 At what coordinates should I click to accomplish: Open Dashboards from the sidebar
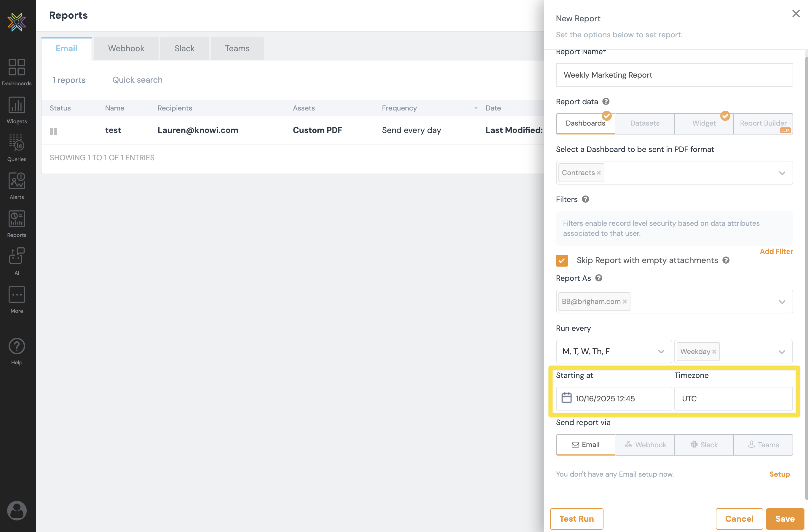coord(17,72)
